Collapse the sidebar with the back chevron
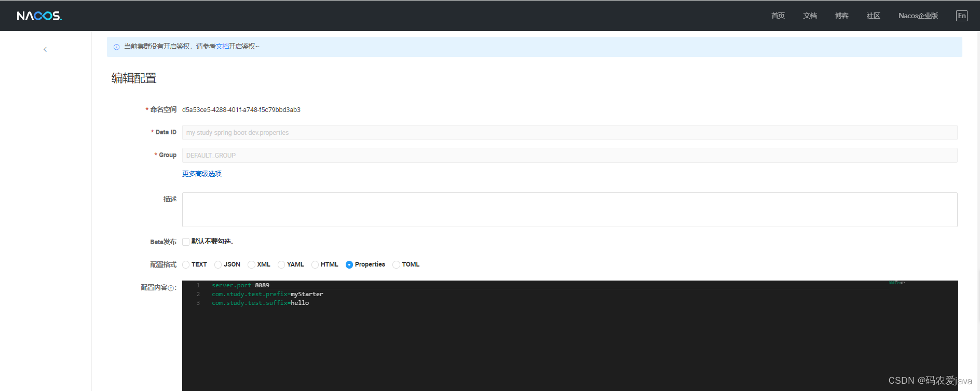This screenshot has width=980, height=391. (x=45, y=49)
